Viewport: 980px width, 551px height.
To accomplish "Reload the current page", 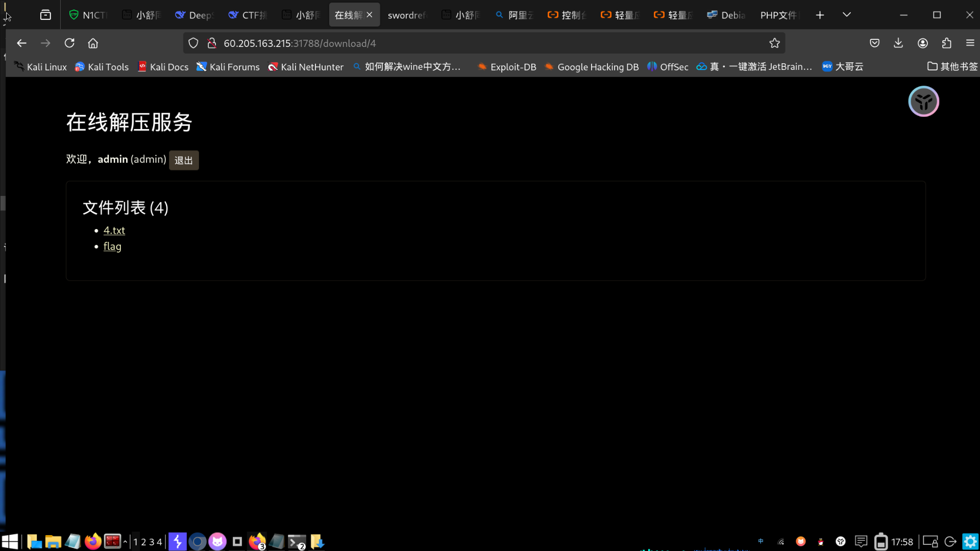I will click(x=69, y=43).
